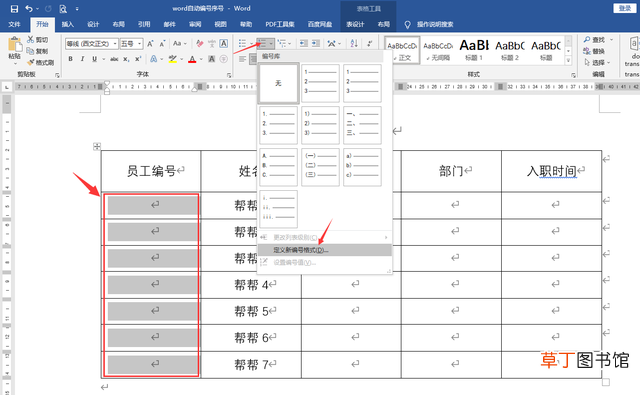The width and height of the screenshot is (640, 395).
Task: Apply the 标题 2 heading style
Action: 510,50
